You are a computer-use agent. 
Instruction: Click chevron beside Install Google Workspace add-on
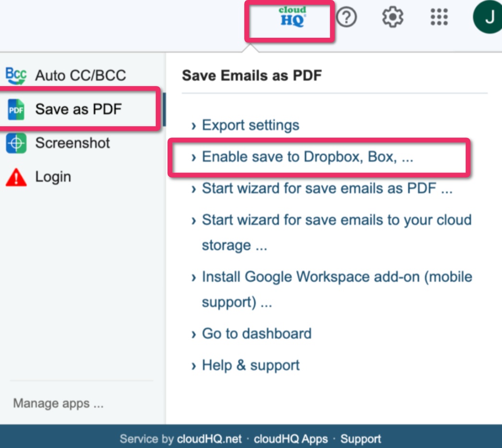click(x=193, y=277)
